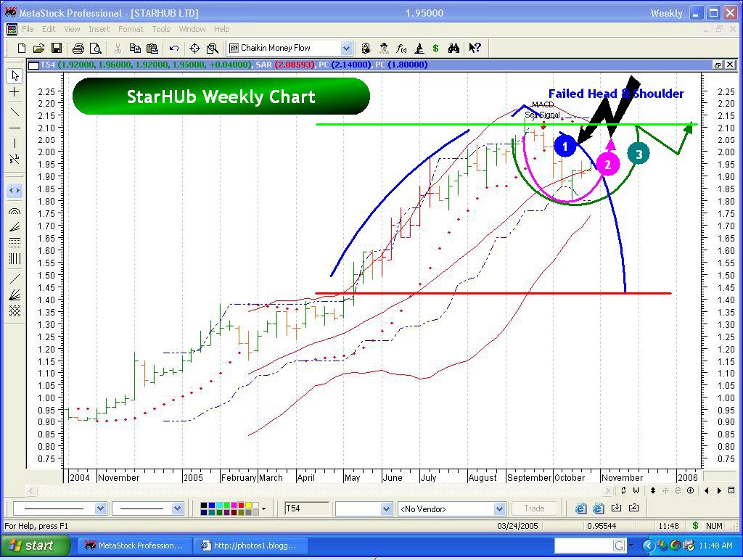Click the T54 symbol input field
The width and height of the screenshot is (743, 560).
307,508
